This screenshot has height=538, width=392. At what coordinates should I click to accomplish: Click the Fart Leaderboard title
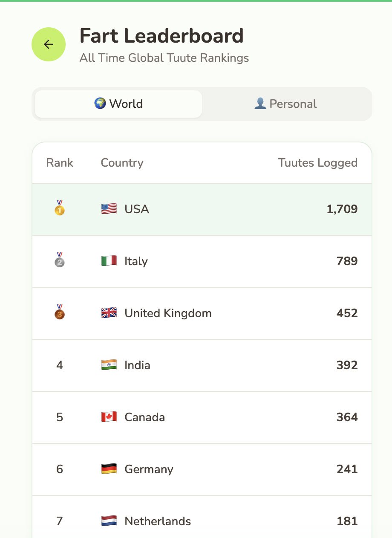(161, 36)
